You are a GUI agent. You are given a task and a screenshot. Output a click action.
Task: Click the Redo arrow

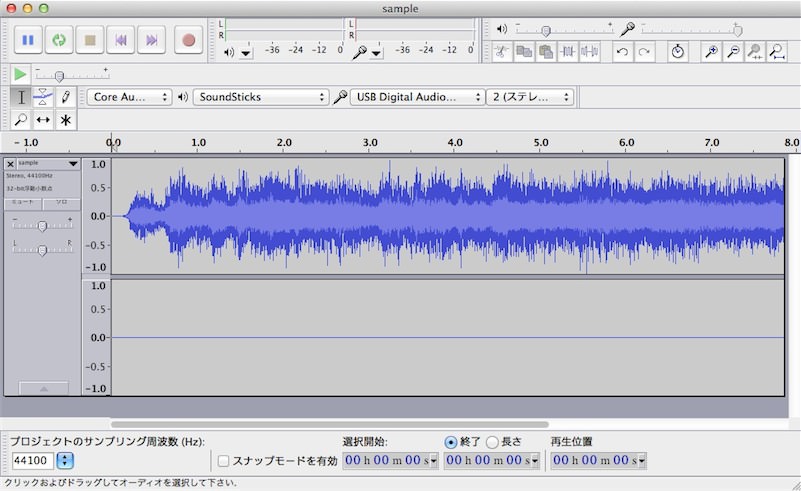[x=644, y=52]
